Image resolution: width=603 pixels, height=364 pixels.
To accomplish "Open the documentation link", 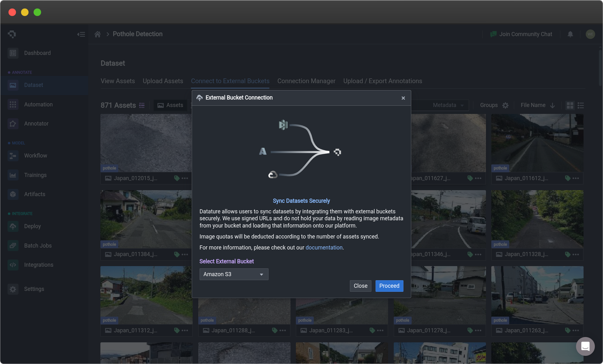I will pos(324,248).
